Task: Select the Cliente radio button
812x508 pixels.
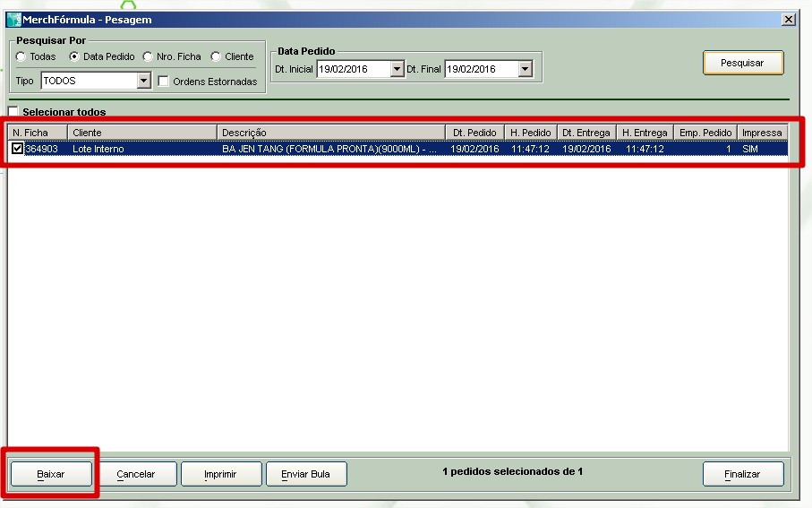Action: tap(216, 56)
